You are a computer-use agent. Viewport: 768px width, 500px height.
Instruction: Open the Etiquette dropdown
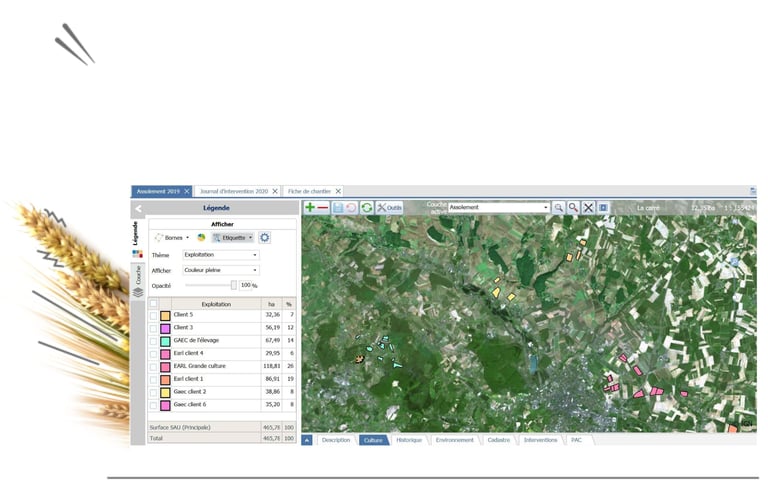pos(233,238)
